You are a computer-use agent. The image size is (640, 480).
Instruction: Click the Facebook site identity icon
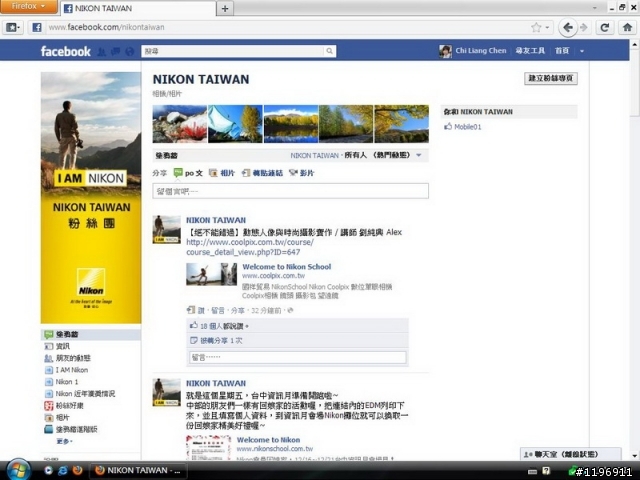pyautogui.click(x=37, y=27)
